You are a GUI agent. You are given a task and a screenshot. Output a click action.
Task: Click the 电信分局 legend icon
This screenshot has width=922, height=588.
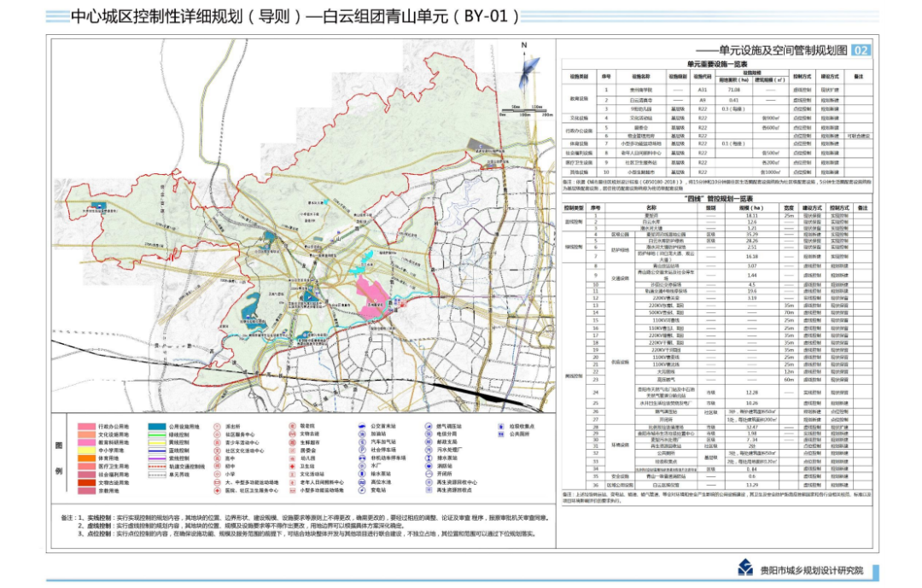pyautogui.click(x=429, y=434)
